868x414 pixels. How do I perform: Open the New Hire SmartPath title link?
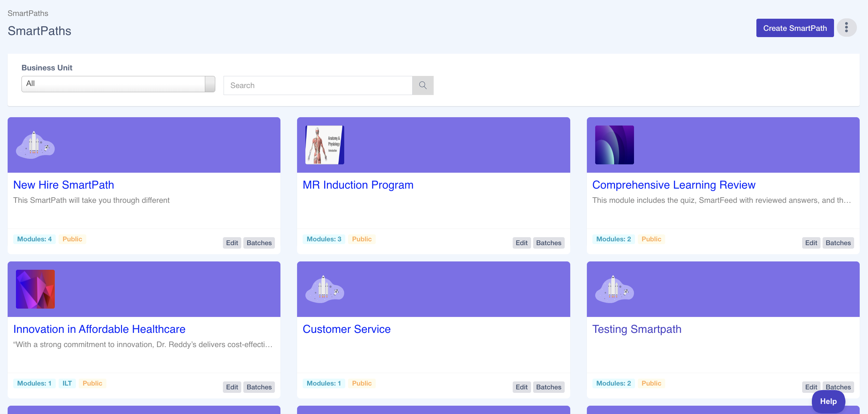tap(63, 185)
